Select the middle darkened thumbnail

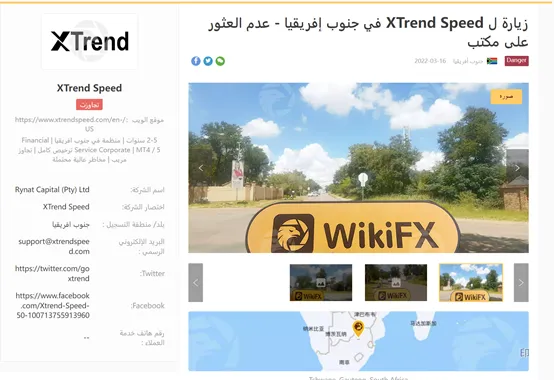pyautogui.click(x=396, y=283)
